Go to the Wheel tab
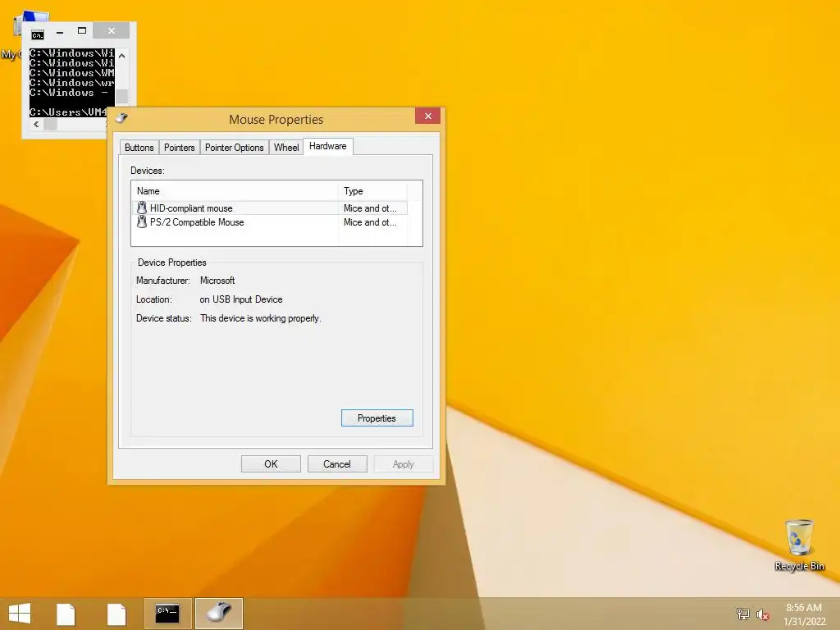This screenshot has width=840, height=630. click(286, 148)
